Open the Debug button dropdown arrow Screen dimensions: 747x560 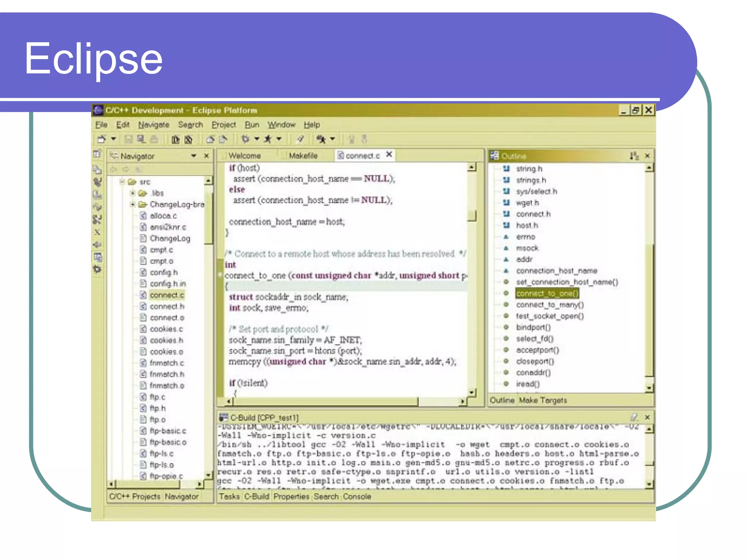[257, 139]
